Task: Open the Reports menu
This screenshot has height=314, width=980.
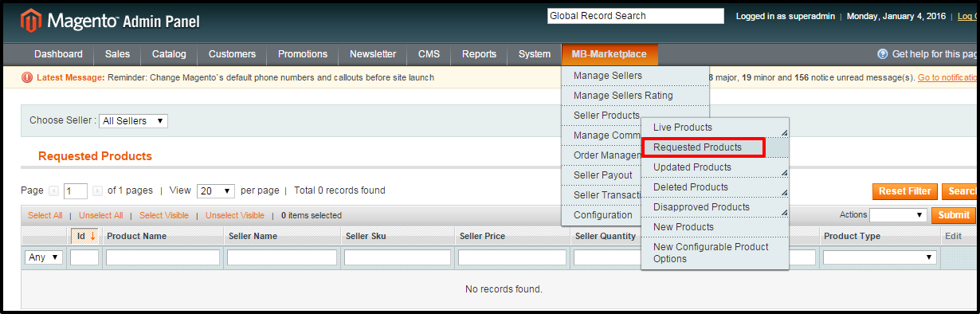Action: pos(479,54)
